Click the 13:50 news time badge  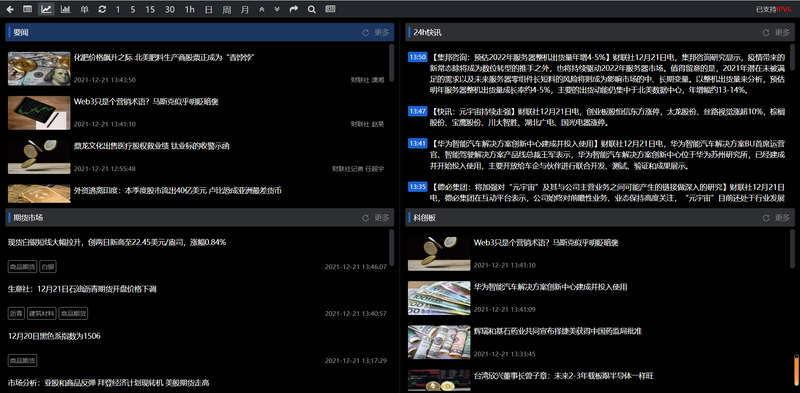click(x=417, y=57)
